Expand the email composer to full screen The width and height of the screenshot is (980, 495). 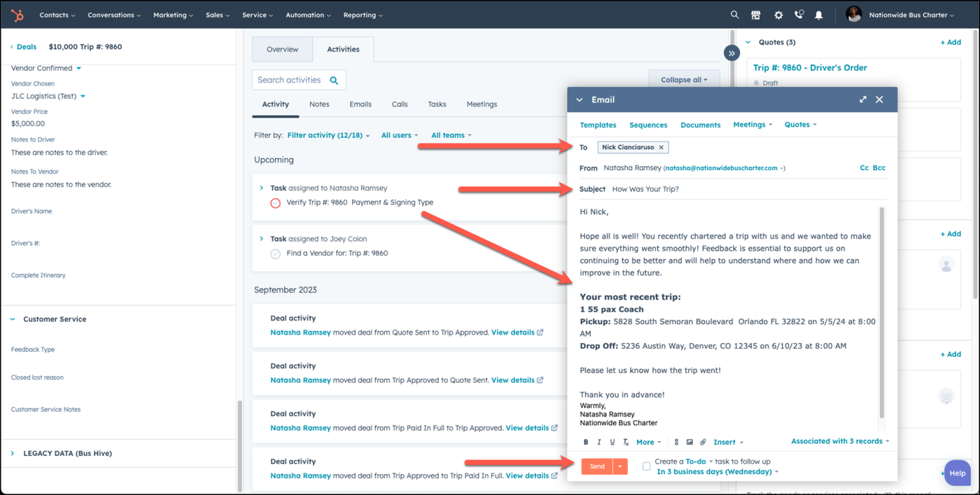[x=863, y=99]
